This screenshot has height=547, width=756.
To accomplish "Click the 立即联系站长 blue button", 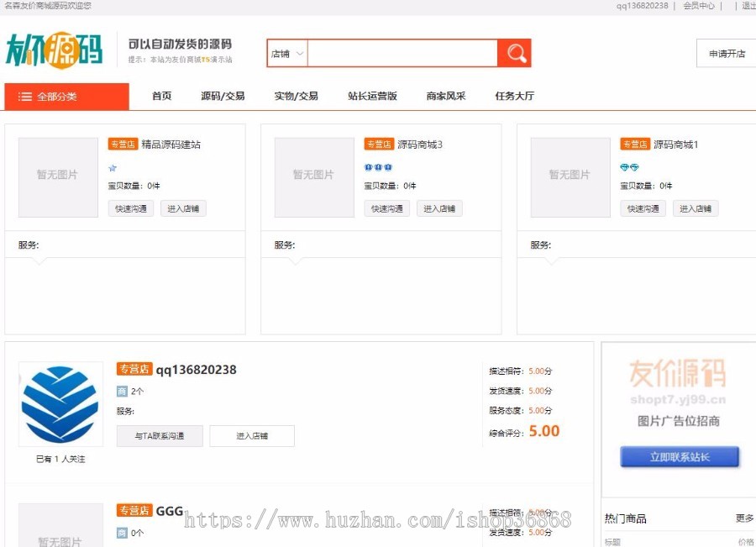I will pyautogui.click(x=680, y=457).
